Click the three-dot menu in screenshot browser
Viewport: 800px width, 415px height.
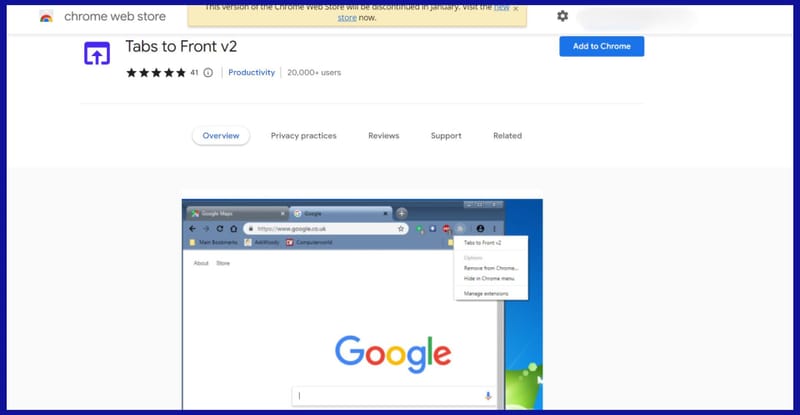[x=494, y=229]
